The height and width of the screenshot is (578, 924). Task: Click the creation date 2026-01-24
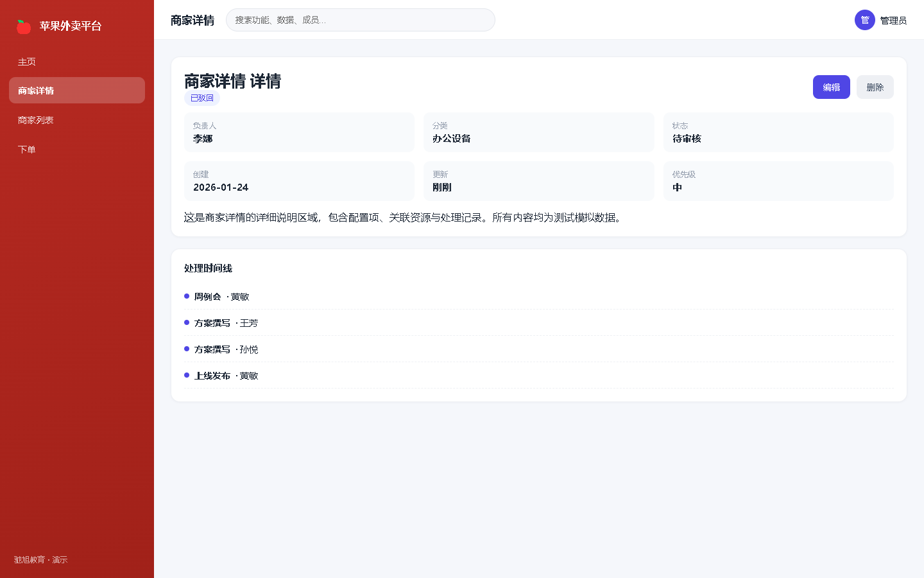(x=221, y=188)
